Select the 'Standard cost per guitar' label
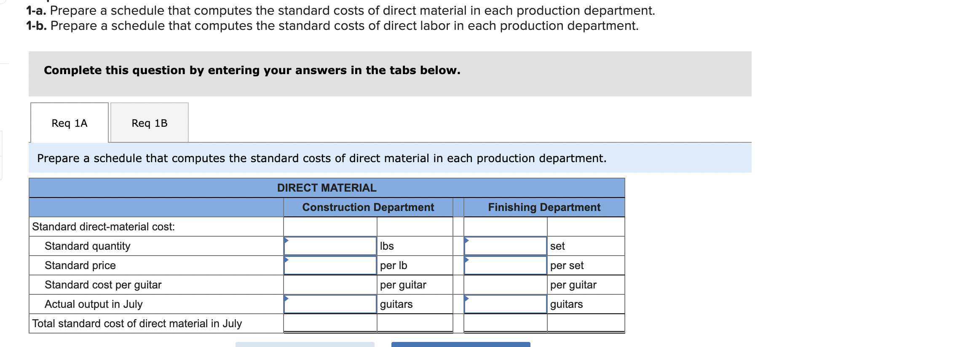 click(103, 285)
